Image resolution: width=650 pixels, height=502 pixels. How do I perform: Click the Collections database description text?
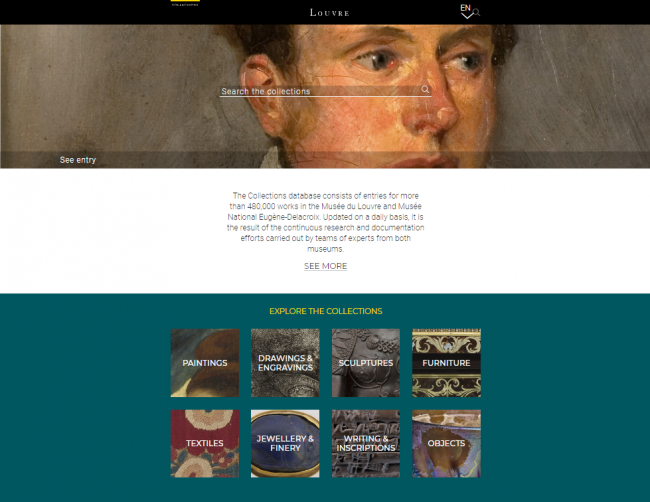click(x=325, y=222)
